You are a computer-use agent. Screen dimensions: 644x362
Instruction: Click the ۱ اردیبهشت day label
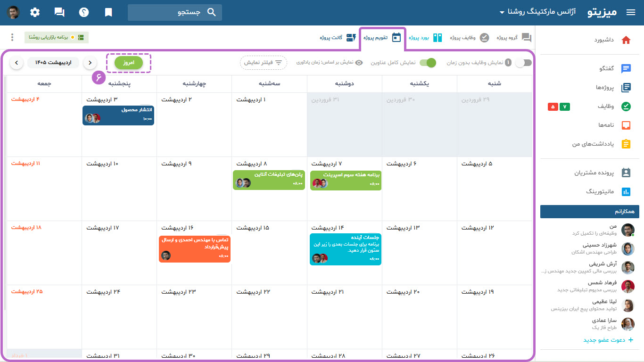[x=251, y=99]
